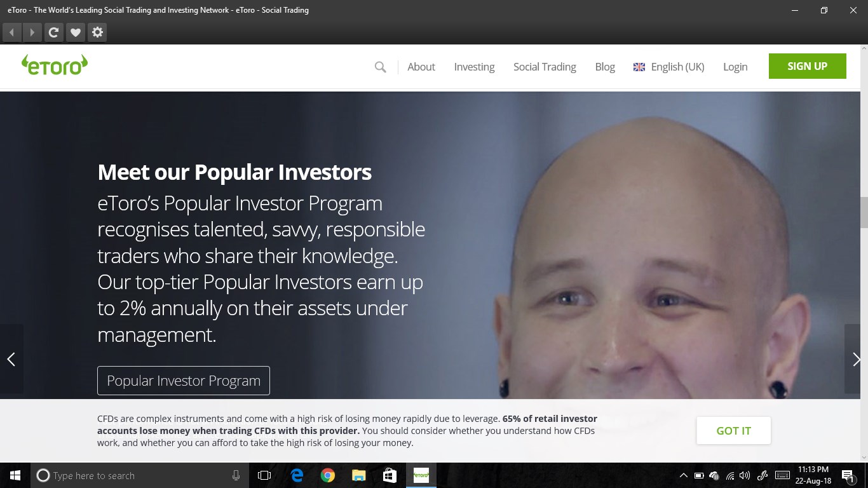Open the English (UK) language selector
The image size is (868, 488).
[x=669, y=67]
